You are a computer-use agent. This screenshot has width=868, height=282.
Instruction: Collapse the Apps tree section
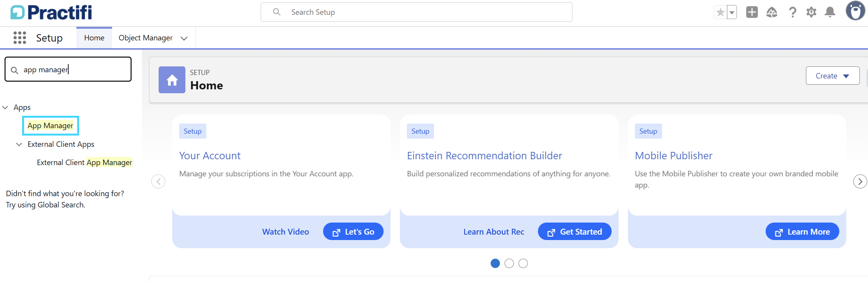pos(5,107)
